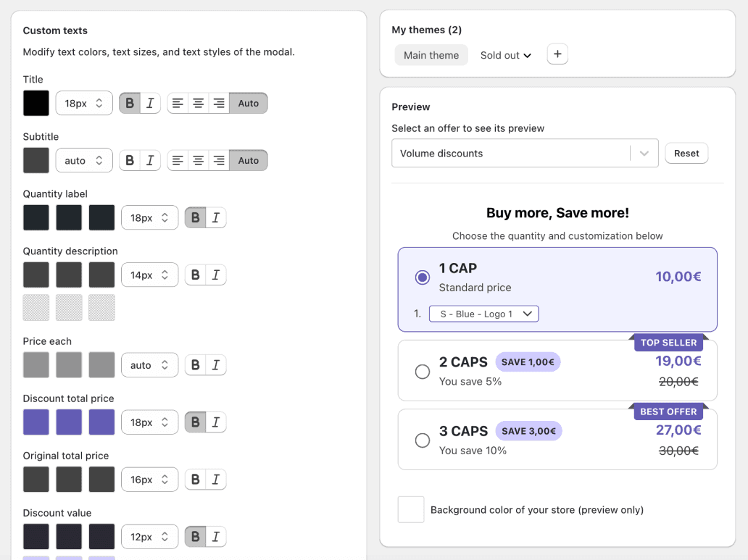Set Subtitle alignment to Auto
This screenshot has height=560, width=748.
249,160
